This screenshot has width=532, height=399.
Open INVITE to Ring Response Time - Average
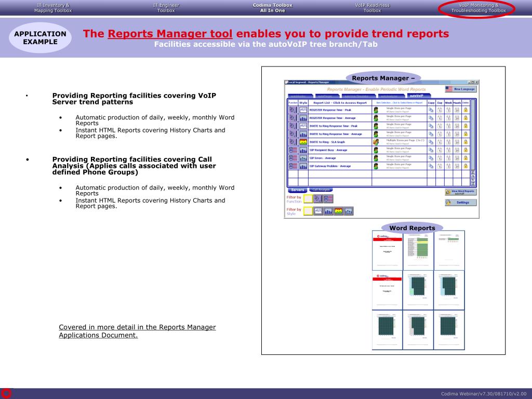336,134
